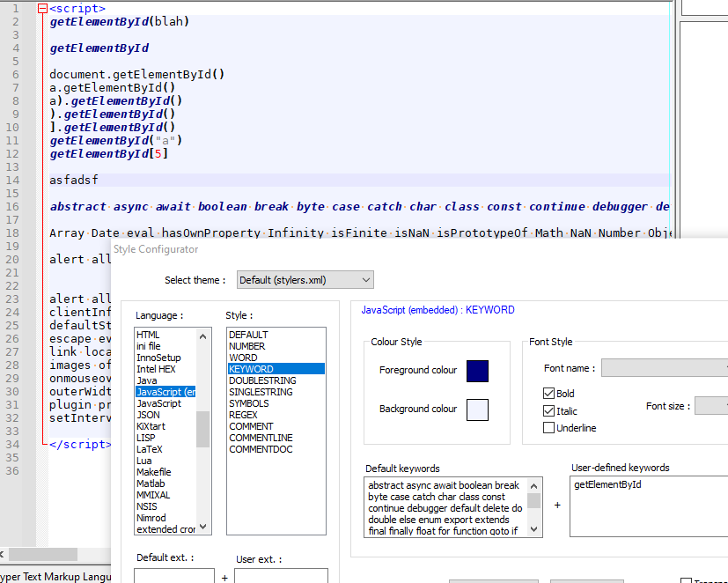The image size is (728, 583).
Task: Select the SINGLESTRING style
Action: tap(261, 392)
